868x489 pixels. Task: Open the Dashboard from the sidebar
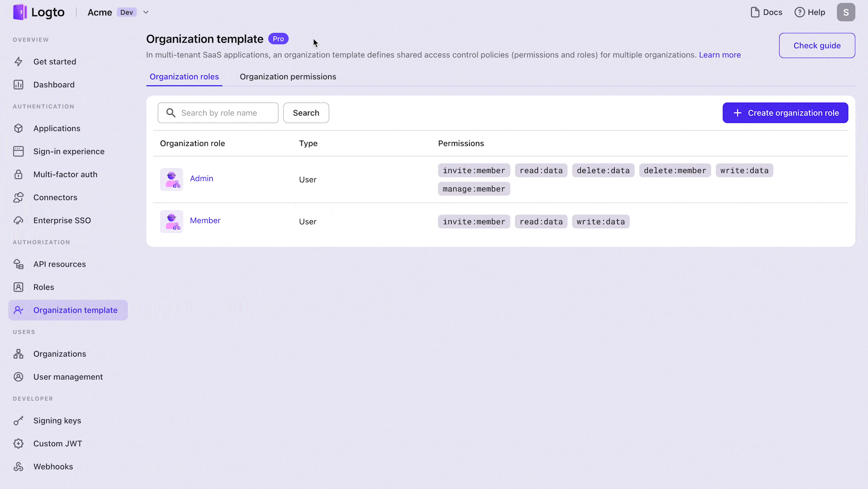coord(54,84)
